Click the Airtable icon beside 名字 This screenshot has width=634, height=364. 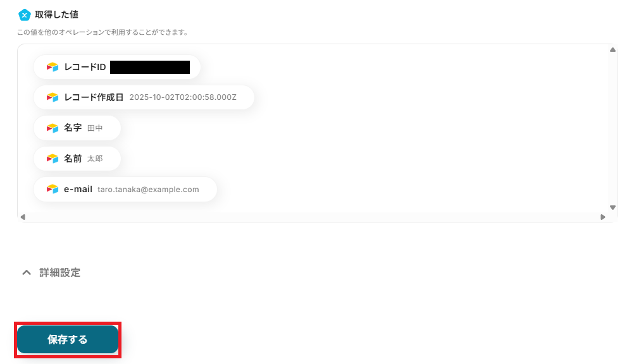tap(53, 128)
